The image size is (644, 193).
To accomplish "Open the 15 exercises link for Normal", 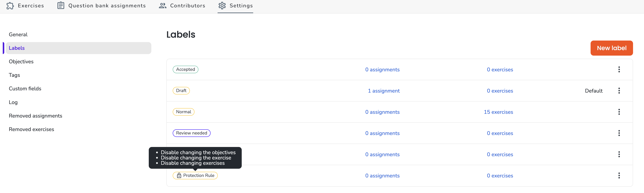I will [498, 112].
